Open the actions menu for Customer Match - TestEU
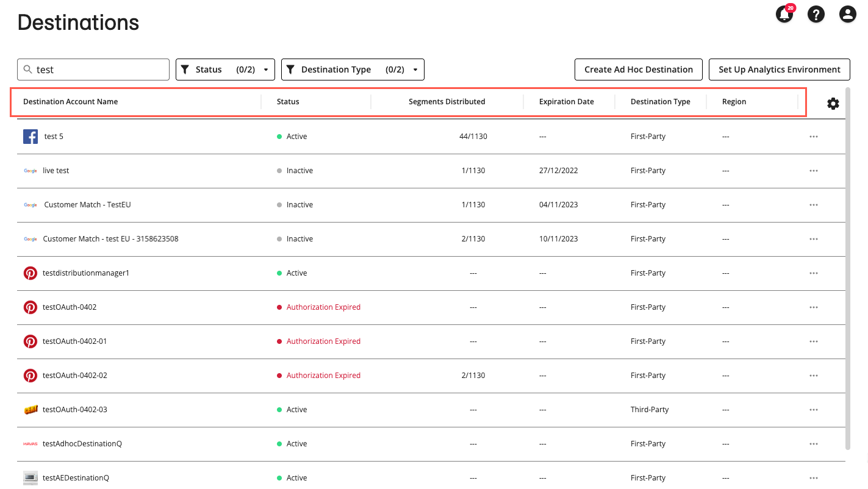Screen dimensions: 868x489 pos(814,204)
